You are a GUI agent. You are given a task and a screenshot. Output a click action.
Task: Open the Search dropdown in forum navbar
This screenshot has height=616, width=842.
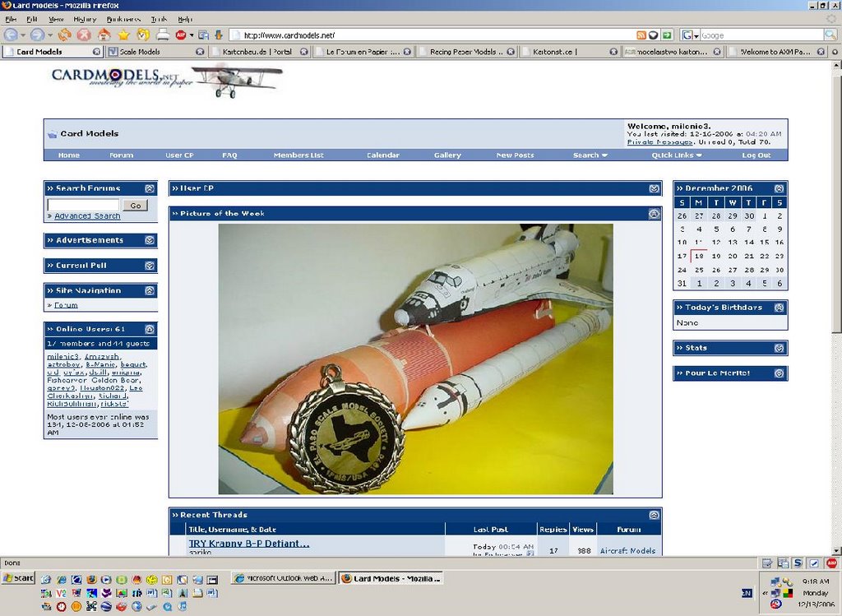pyautogui.click(x=590, y=155)
